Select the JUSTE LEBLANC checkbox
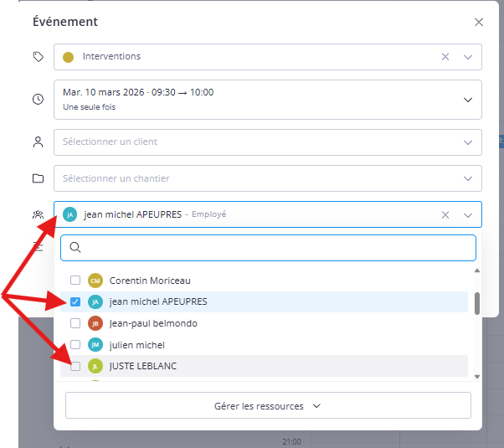The height and width of the screenshot is (448, 504). click(x=75, y=366)
